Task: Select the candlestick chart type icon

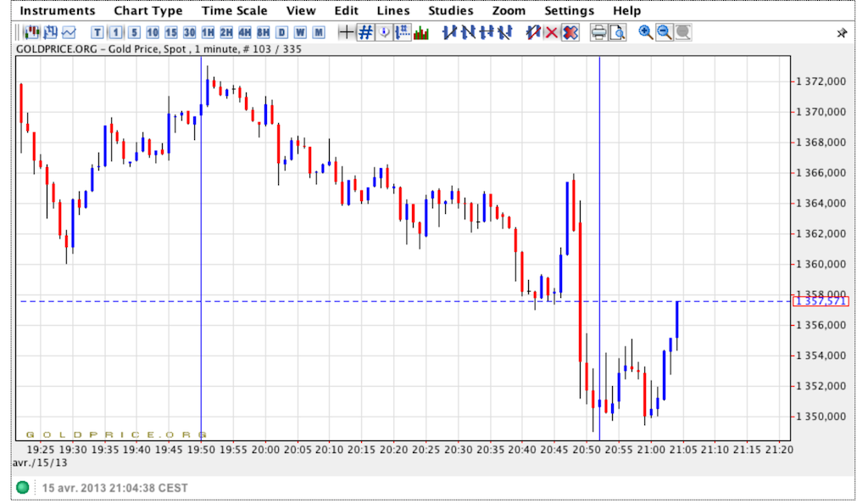Action: point(31,32)
